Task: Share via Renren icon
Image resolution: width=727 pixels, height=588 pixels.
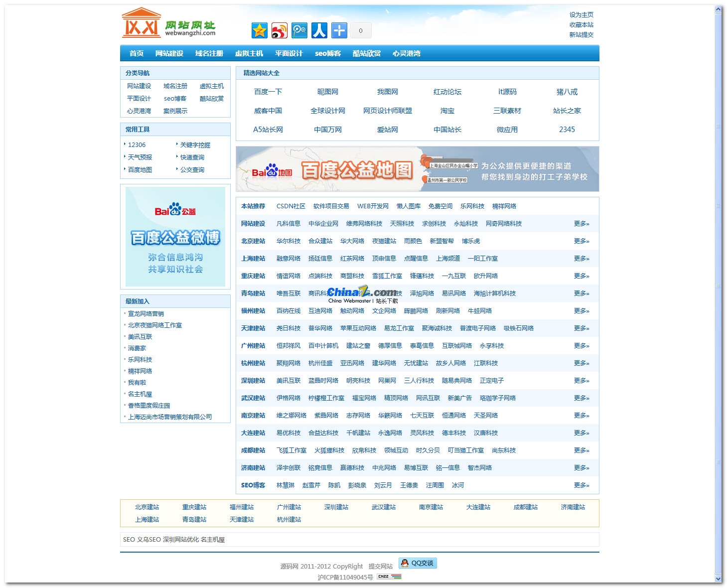Action: point(319,30)
